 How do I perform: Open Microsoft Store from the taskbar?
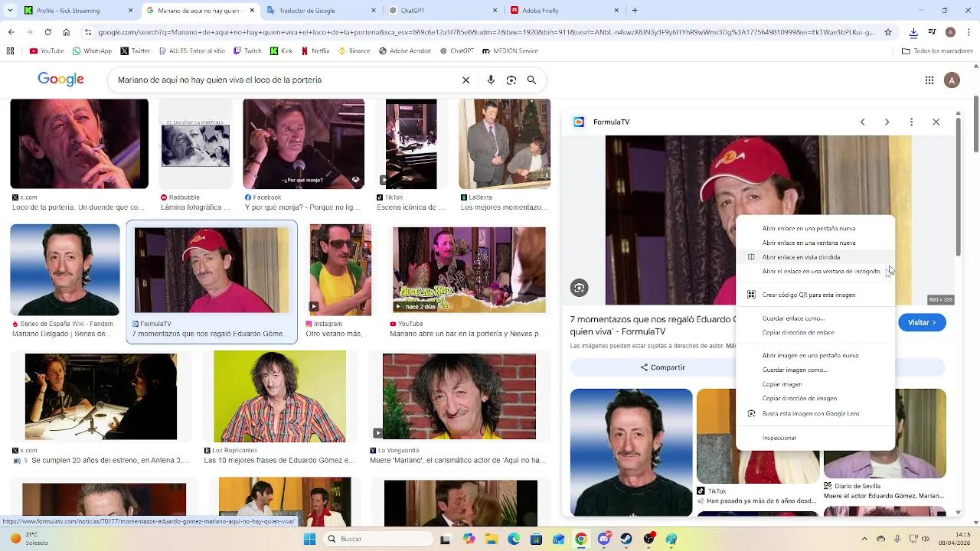pos(536,539)
